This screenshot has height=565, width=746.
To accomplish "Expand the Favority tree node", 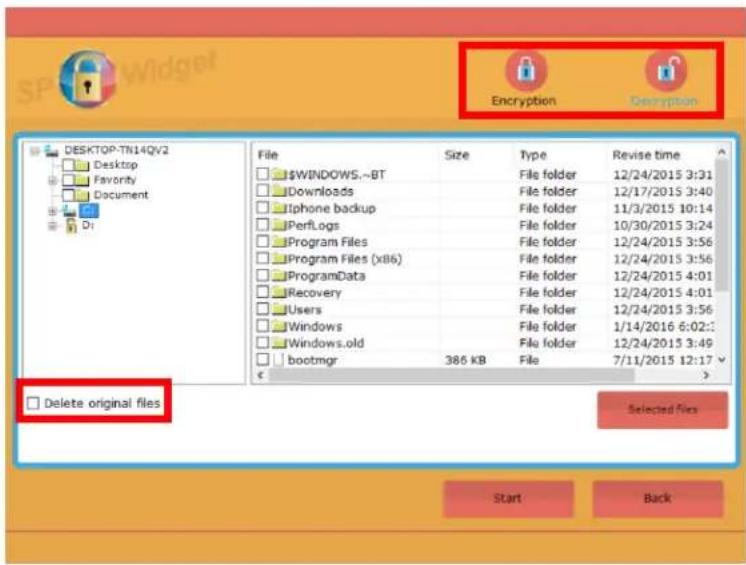I will tap(53, 180).
